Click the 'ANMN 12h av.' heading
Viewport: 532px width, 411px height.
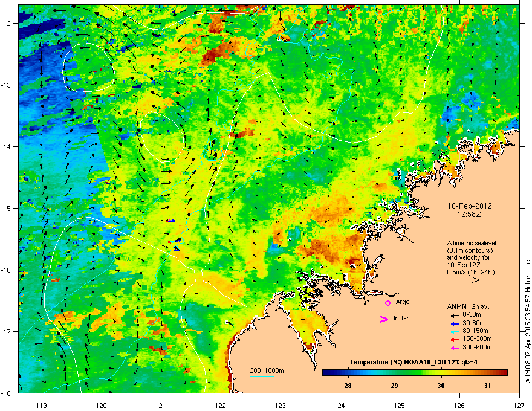(x=468, y=306)
